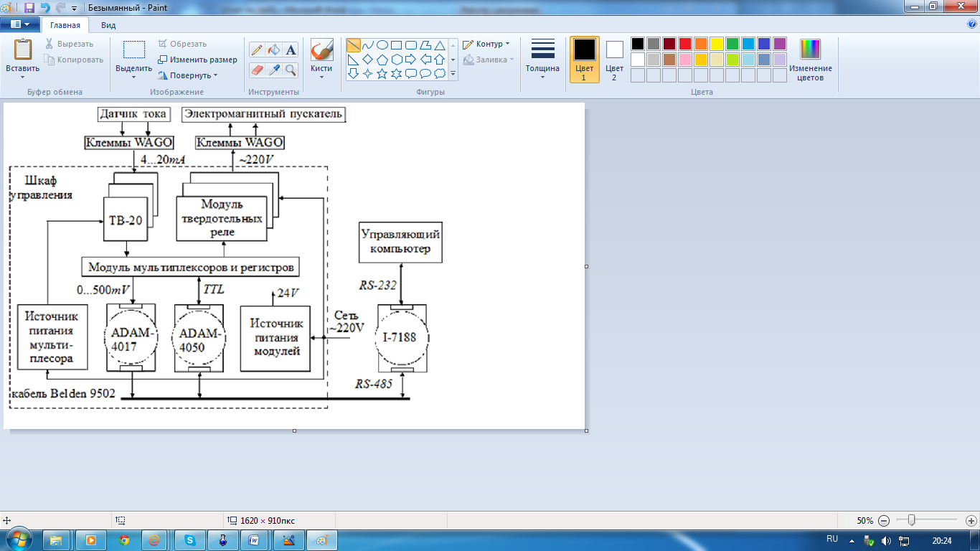
Task: Choose the Cloud callout shape
Action: (x=439, y=73)
